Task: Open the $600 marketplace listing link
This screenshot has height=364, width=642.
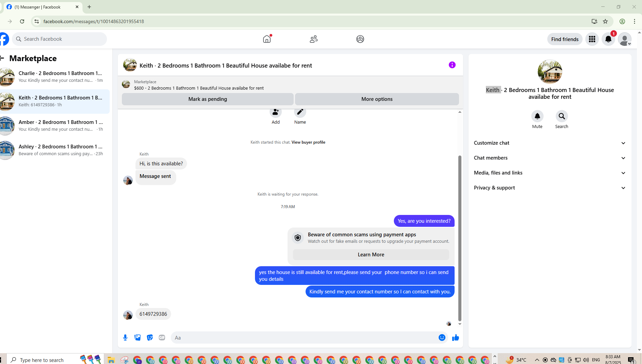Action: coord(199,88)
